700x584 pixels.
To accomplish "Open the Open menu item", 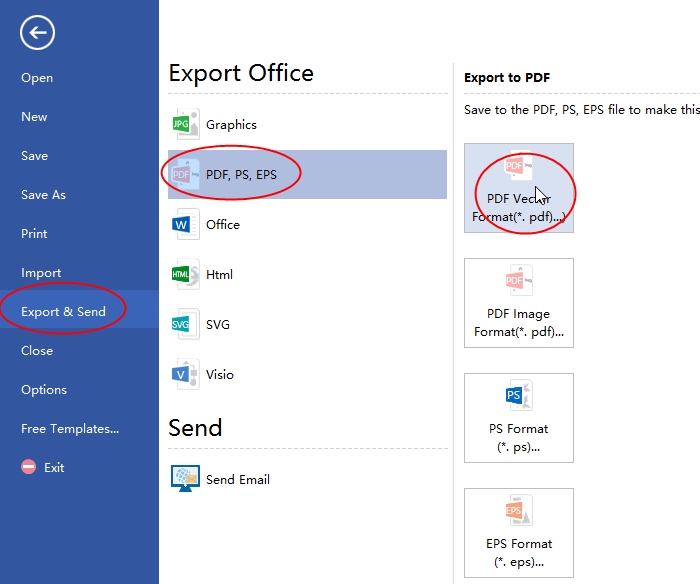I will pos(37,78).
